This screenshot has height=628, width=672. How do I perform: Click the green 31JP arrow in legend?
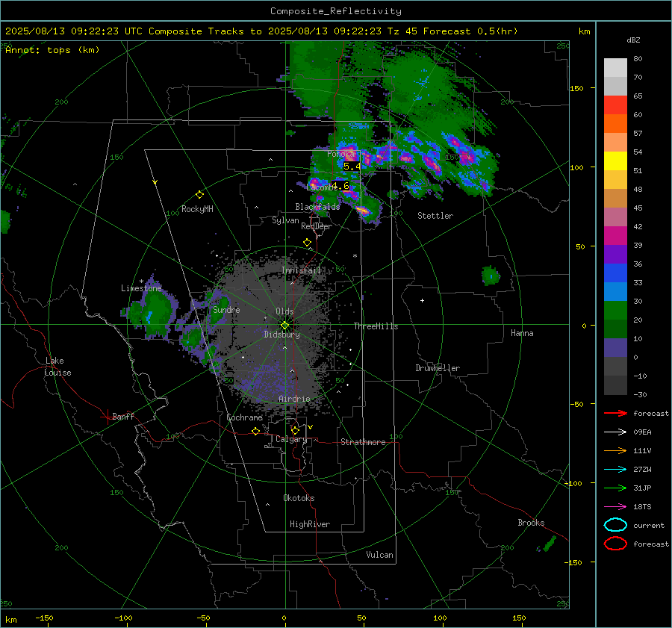616,488
